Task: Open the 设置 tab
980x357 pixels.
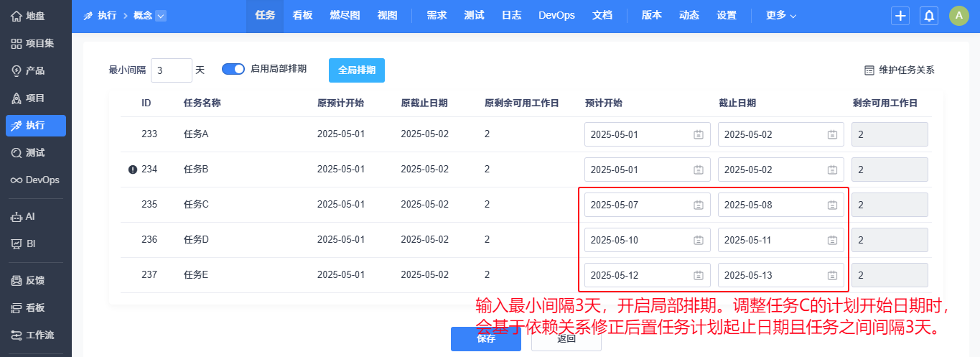Action: [x=727, y=16]
